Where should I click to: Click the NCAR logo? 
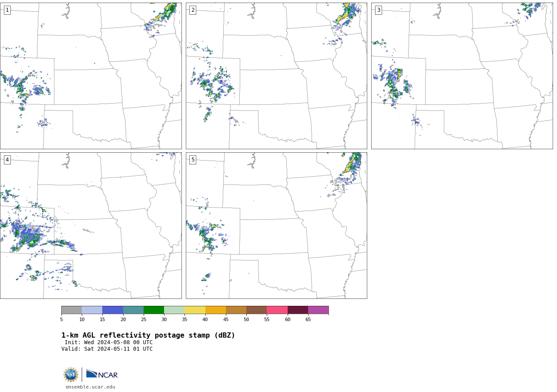[102, 374]
